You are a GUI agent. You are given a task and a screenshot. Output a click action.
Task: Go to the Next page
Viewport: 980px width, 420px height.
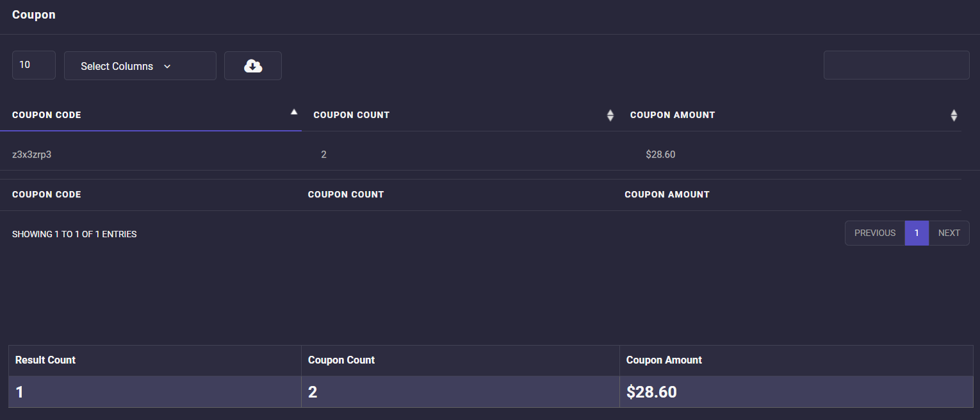coord(949,233)
